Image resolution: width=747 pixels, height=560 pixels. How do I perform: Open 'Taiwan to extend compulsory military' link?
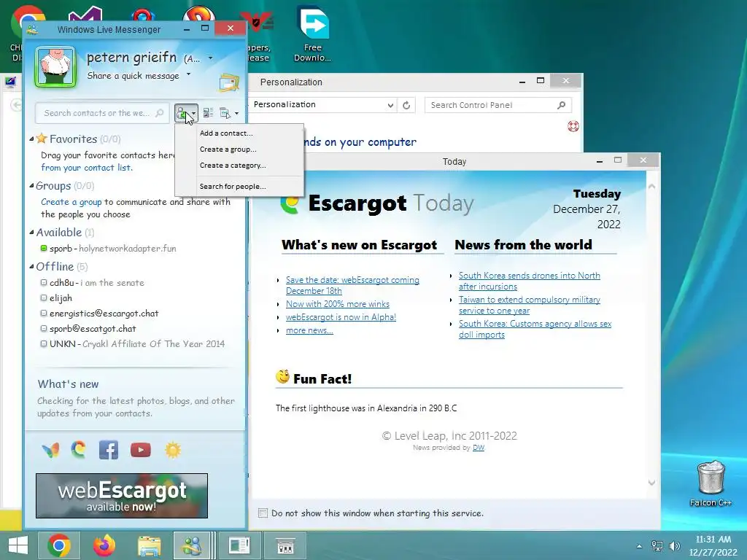click(530, 306)
